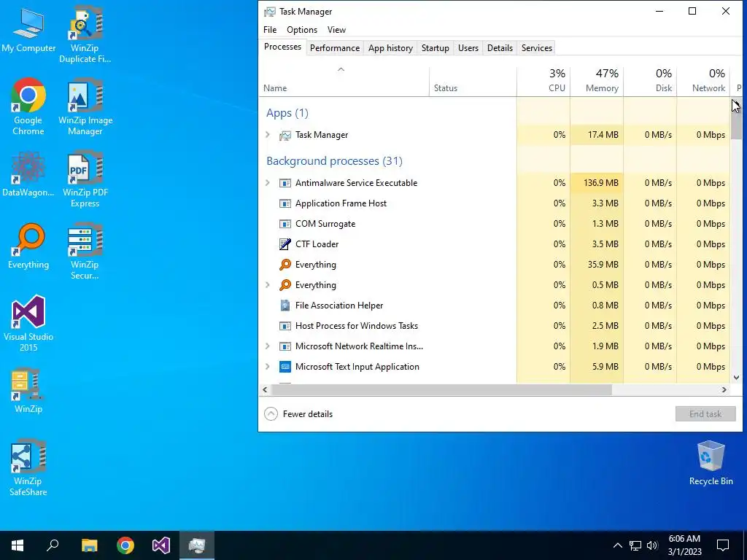This screenshot has height=560, width=747.
Task: Select the 136.9 MB memory cell
Action: click(597, 183)
